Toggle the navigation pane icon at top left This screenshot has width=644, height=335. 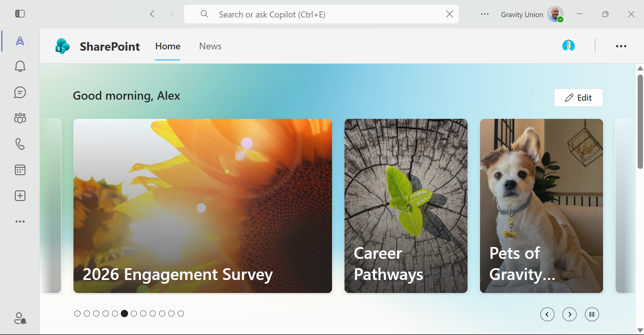[x=20, y=14]
